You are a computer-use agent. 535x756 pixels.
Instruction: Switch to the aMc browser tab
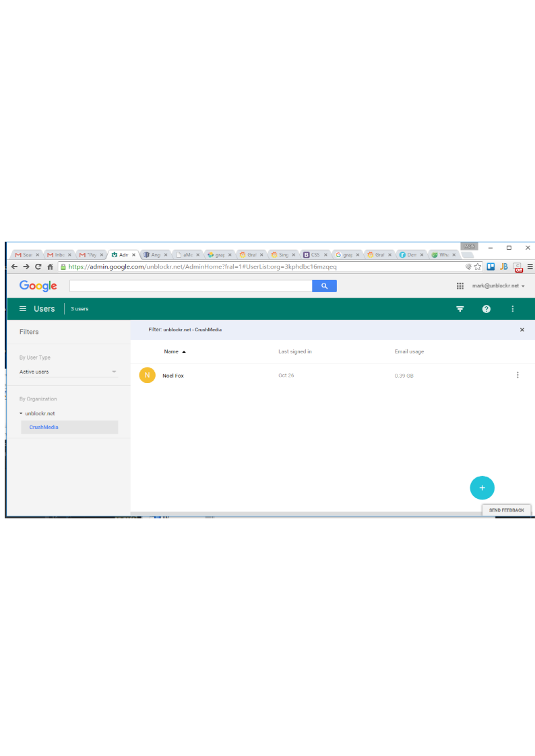187,254
